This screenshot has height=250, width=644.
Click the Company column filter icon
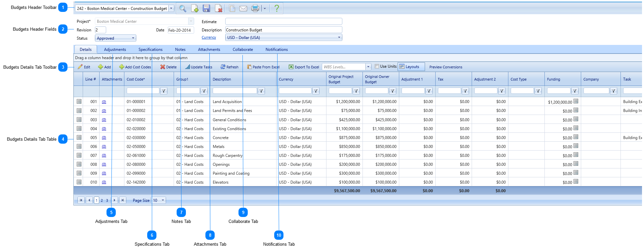614,91
